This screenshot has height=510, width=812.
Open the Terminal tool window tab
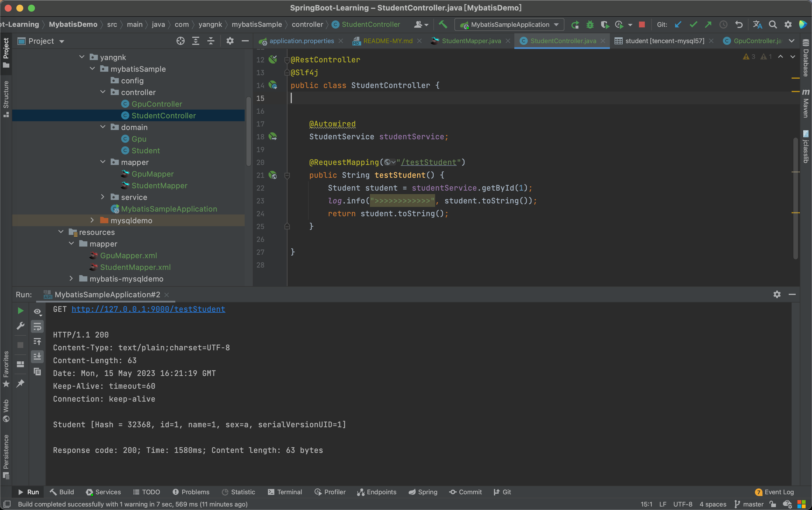285,492
